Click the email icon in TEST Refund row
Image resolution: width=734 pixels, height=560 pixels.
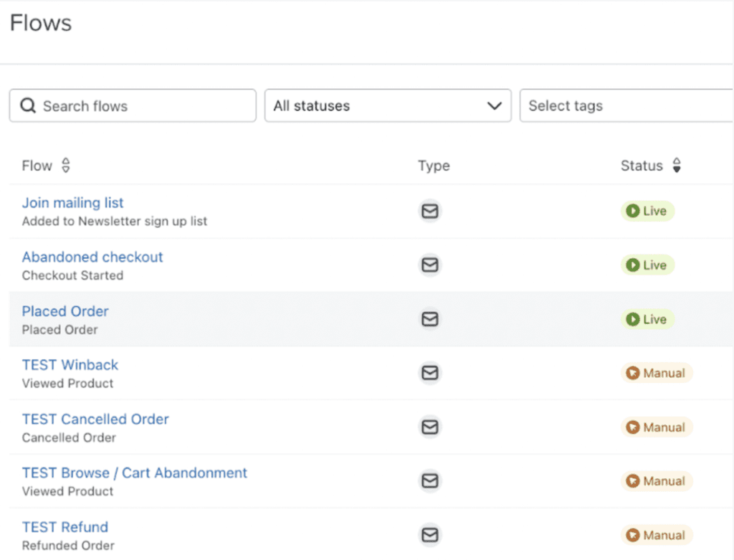coord(429,535)
